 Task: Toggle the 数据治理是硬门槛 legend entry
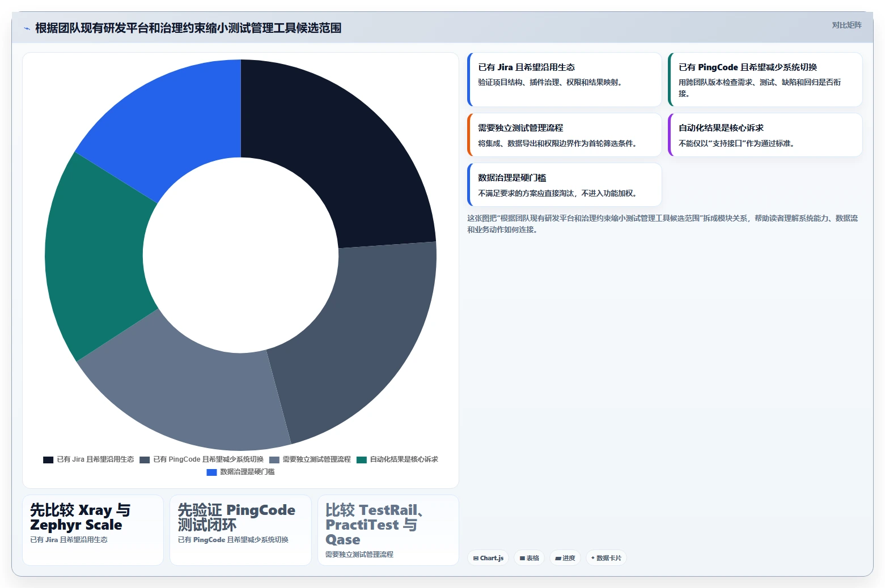[241, 472]
